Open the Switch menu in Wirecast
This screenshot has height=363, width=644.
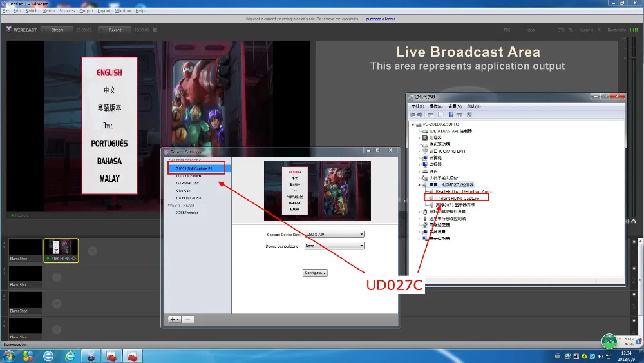click(31, 11)
